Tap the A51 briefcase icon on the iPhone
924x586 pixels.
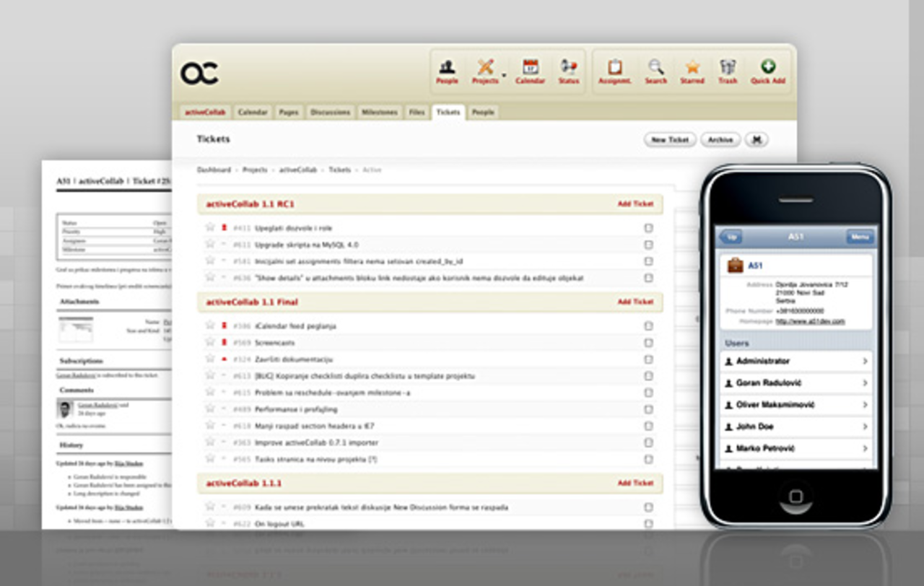735,265
